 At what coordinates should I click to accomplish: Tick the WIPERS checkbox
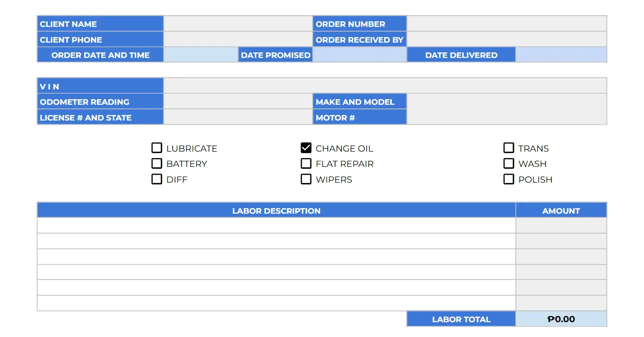click(306, 179)
